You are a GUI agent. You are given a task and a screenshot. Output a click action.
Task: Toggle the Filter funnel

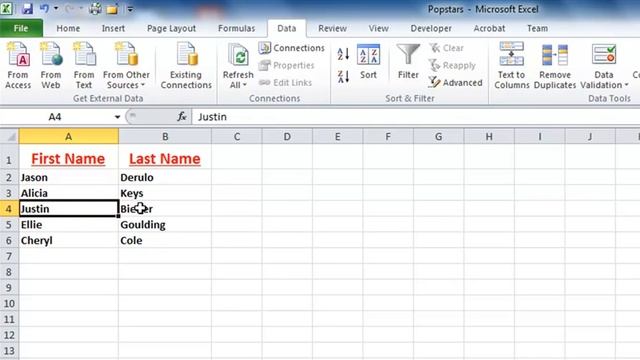[x=408, y=61]
